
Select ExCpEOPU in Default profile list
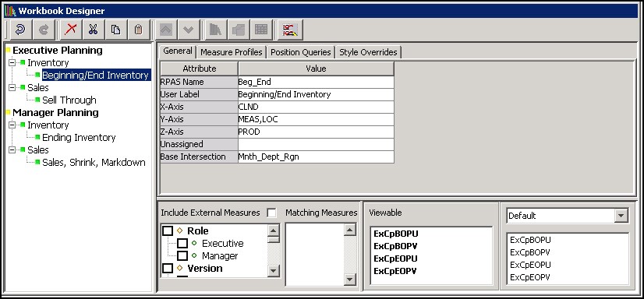point(530,265)
